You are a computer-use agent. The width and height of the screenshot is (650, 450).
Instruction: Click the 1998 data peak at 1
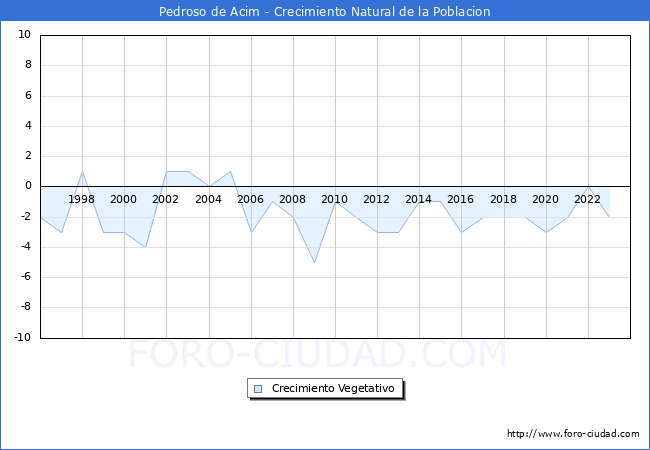[x=82, y=172]
